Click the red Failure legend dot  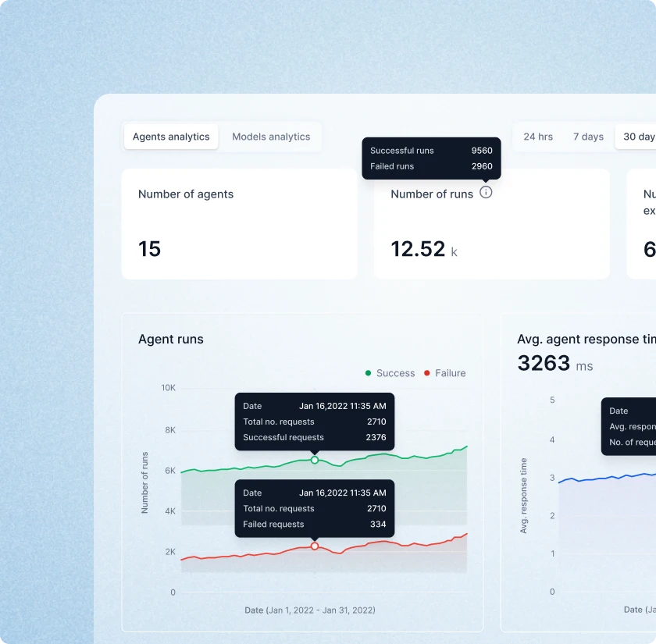click(x=428, y=373)
